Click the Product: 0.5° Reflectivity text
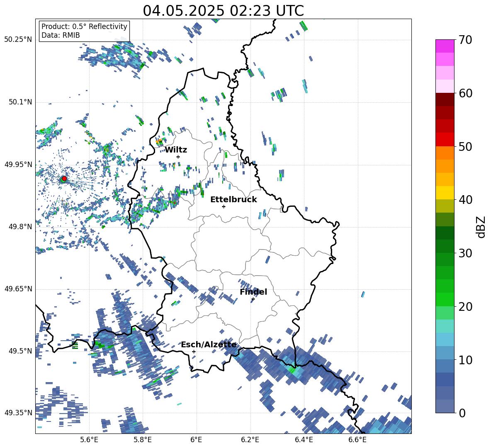The image size is (491, 448). click(84, 27)
